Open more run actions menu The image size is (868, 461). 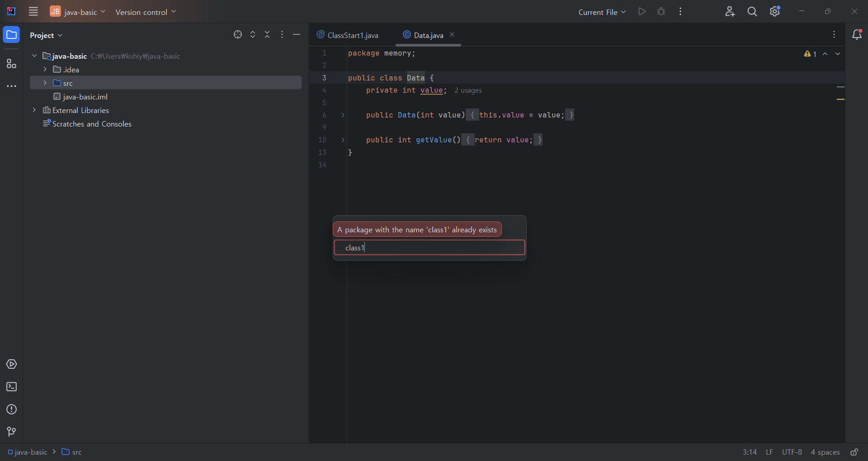coord(680,12)
